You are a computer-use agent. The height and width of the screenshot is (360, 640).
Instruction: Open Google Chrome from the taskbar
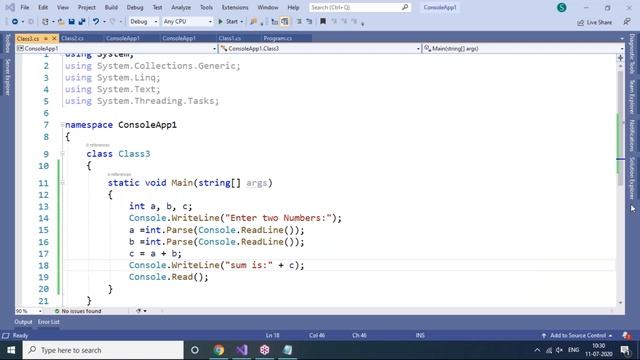(x=219, y=350)
